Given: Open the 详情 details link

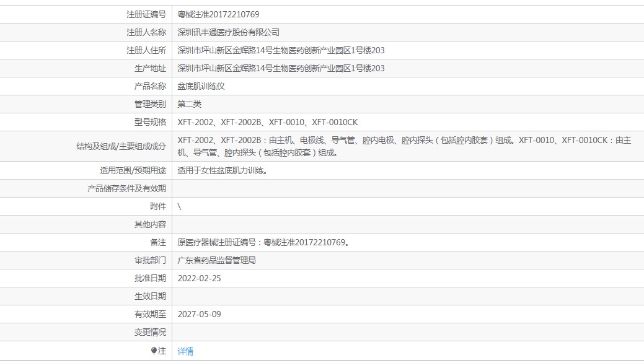Looking at the screenshot, I should click(185, 351).
